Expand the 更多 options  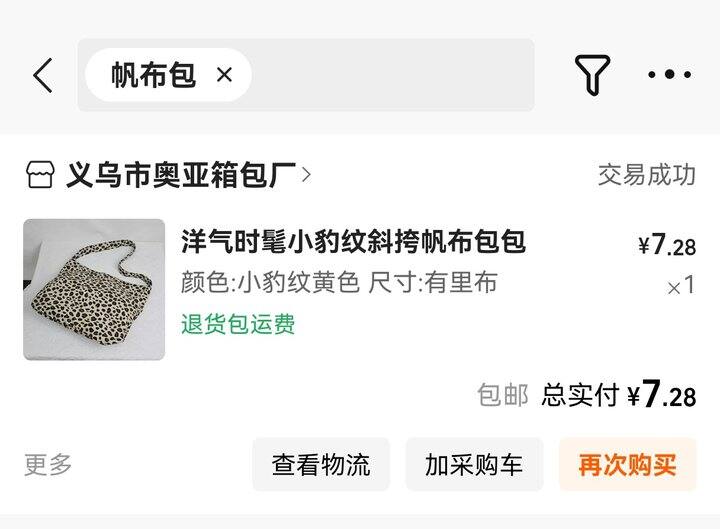48,465
